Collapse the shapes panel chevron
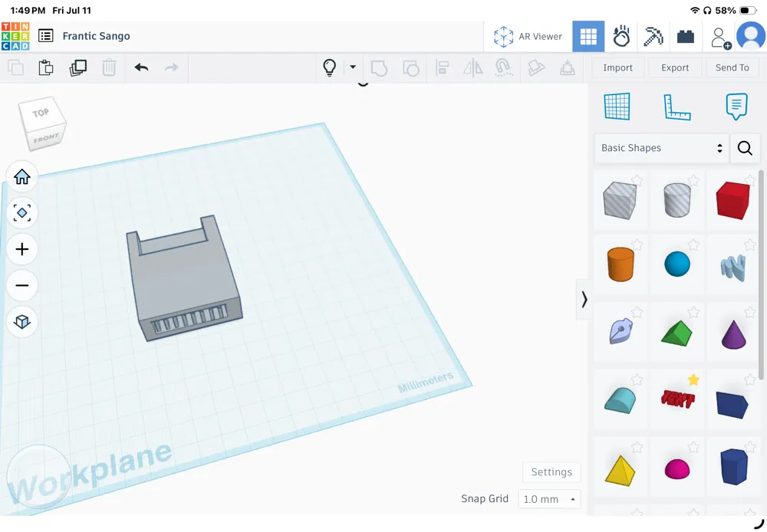Screen dimensions: 767x532 pyautogui.click(x=584, y=299)
